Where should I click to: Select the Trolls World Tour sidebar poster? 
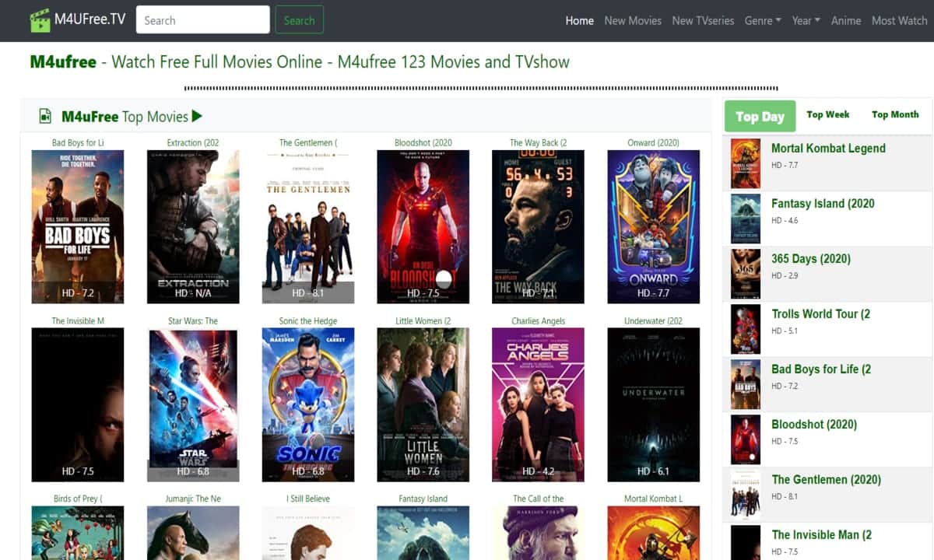(745, 330)
